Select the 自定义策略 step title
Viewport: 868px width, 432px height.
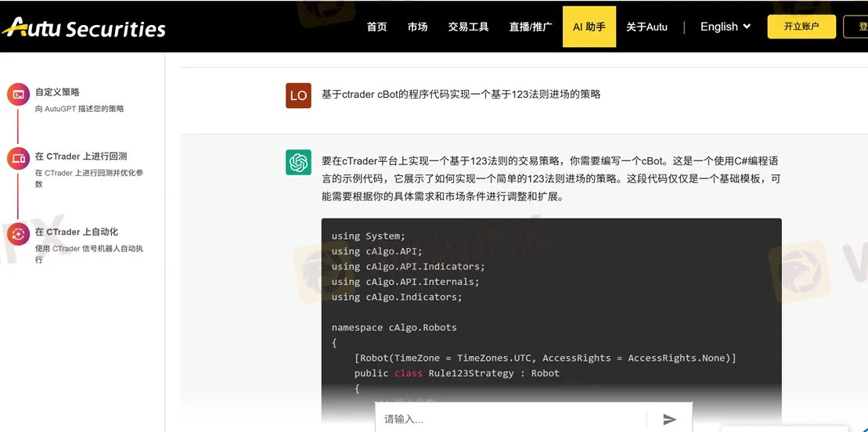pyautogui.click(x=57, y=92)
